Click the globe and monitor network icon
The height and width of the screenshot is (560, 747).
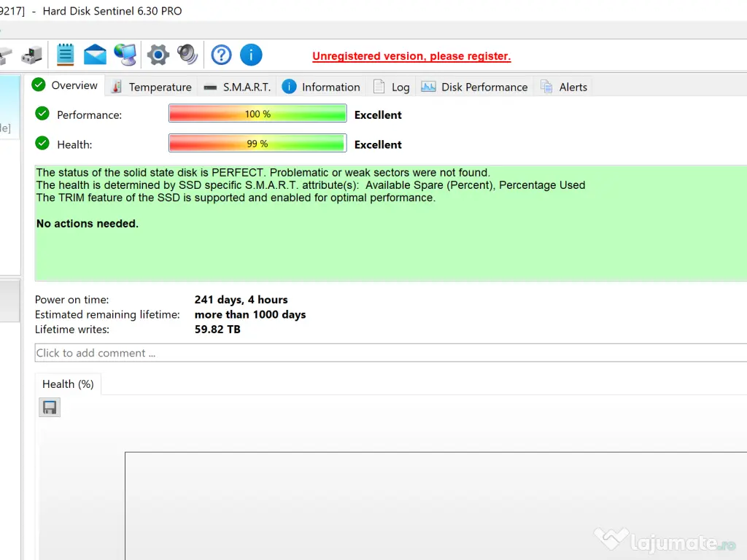coord(125,55)
